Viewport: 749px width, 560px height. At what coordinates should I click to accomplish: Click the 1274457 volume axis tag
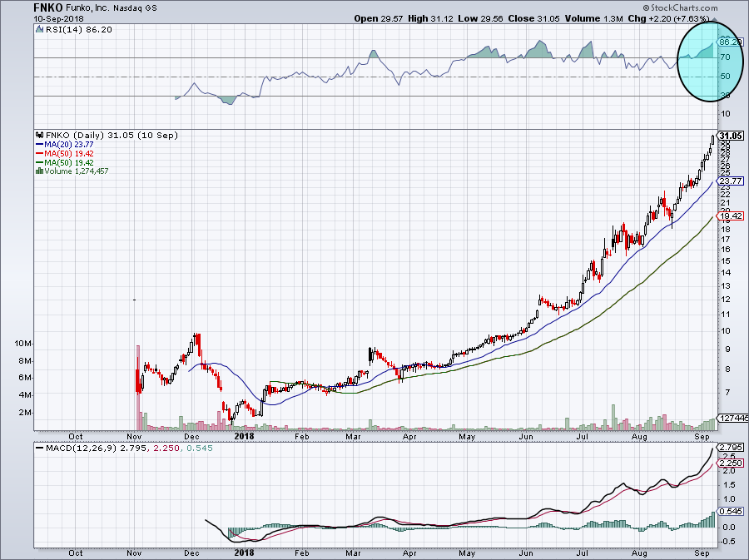pyautogui.click(x=734, y=418)
